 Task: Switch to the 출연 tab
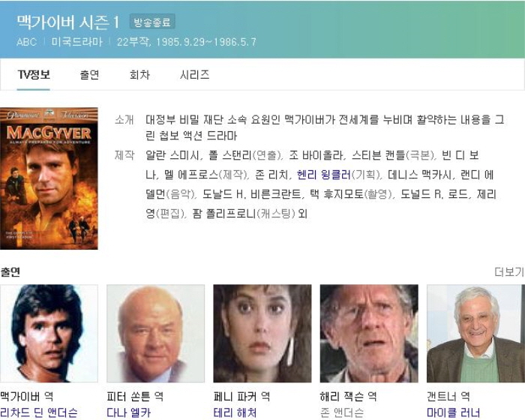tap(89, 75)
